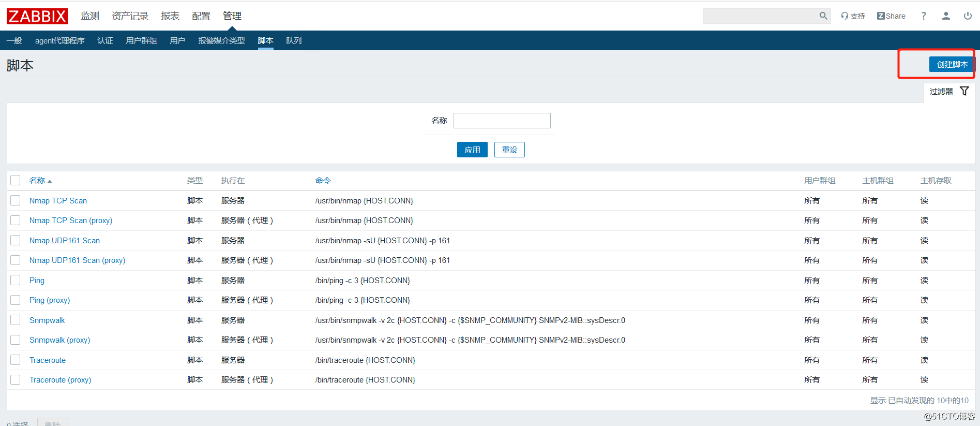
Task: Click the 显示 已自动发现的 10中的10 footer text
Action: pos(919,400)
